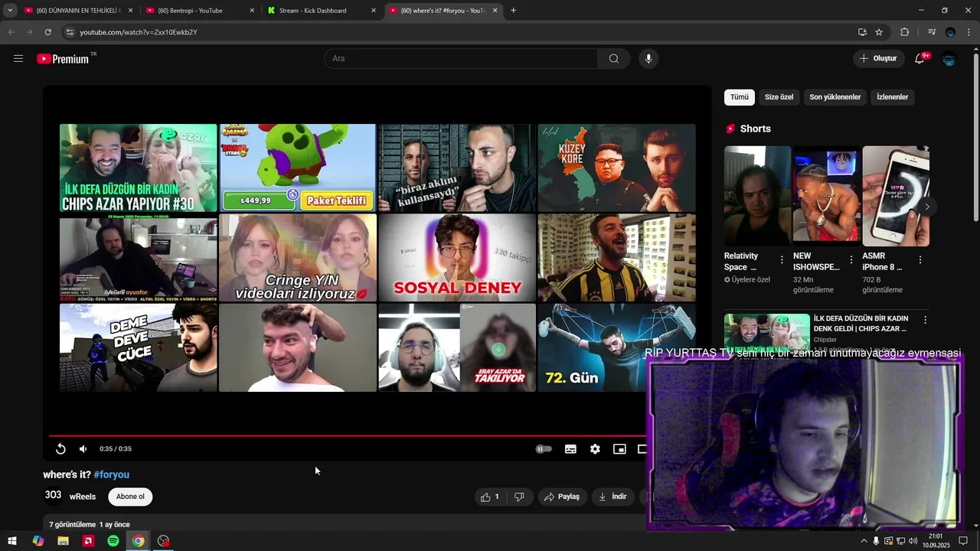Click the CHIPS AZAR YAPIYOR #30 endscreen thumbnail
Screen dimensions: 980x551
tap(138, 168)
